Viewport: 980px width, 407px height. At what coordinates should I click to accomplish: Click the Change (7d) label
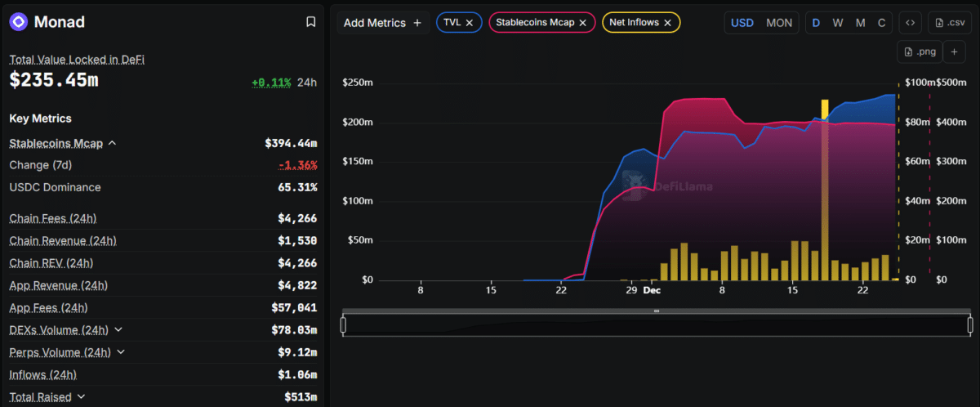(40, 165)
